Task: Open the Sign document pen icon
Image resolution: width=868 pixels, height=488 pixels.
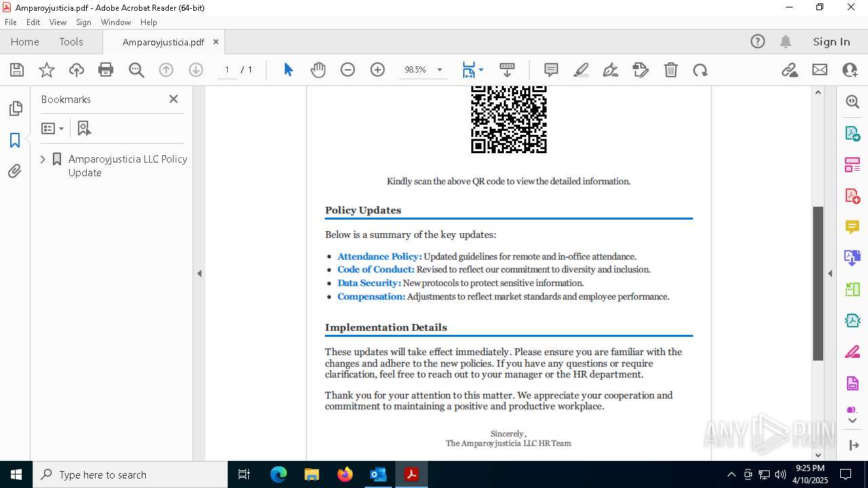Action: click(610, 70)
